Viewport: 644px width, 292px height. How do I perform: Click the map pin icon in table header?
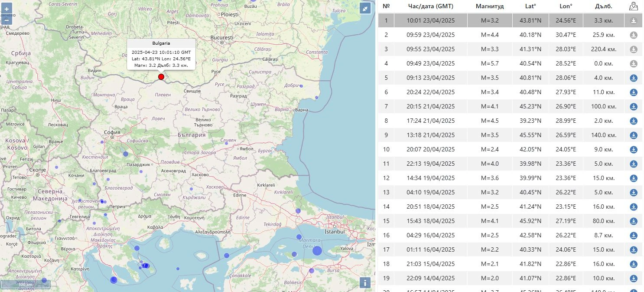tap(634, 6)
